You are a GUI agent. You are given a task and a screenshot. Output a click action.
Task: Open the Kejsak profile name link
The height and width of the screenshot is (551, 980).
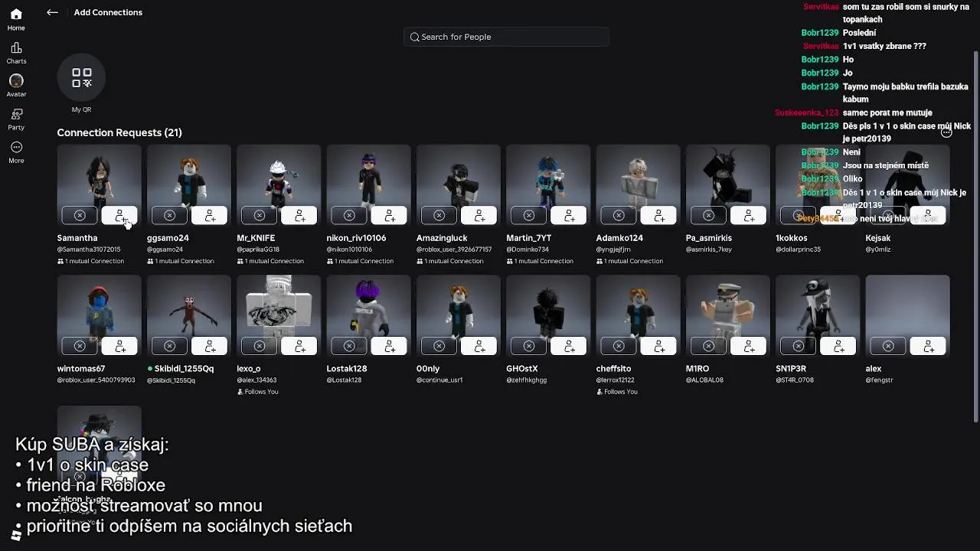click(878, 238)
